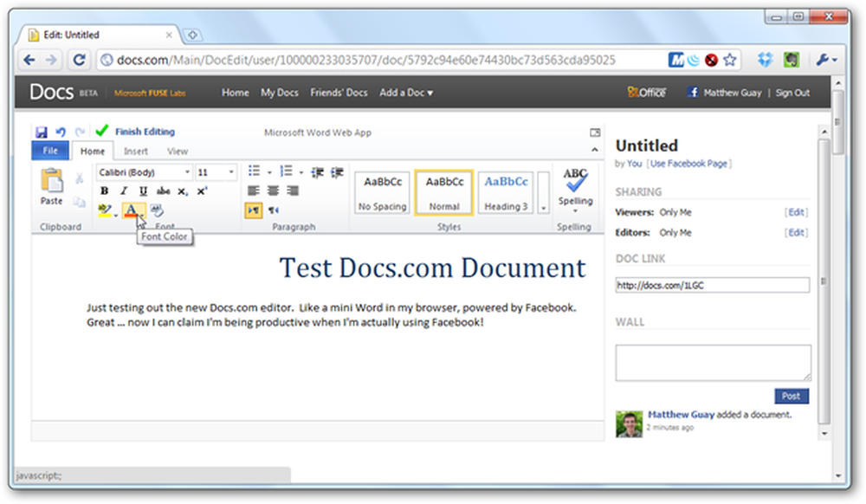Edit the Editors sharing setting
866x504 pixels.
coord(796,233)
